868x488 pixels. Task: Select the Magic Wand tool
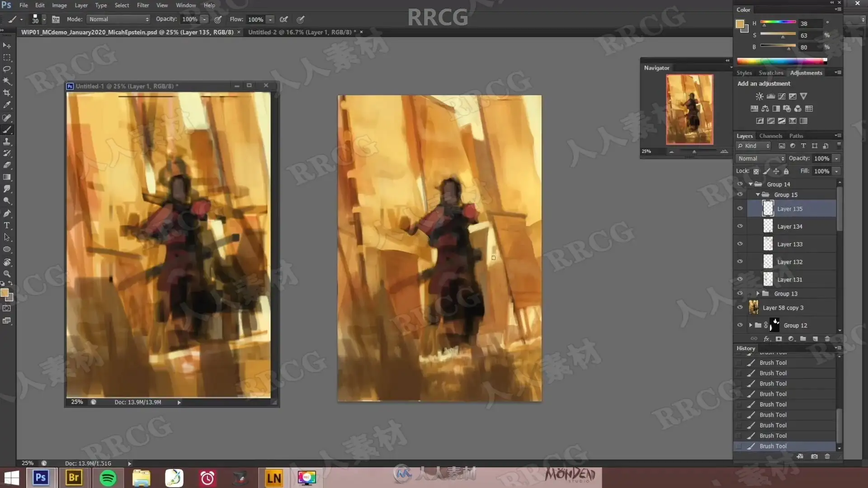7,81
